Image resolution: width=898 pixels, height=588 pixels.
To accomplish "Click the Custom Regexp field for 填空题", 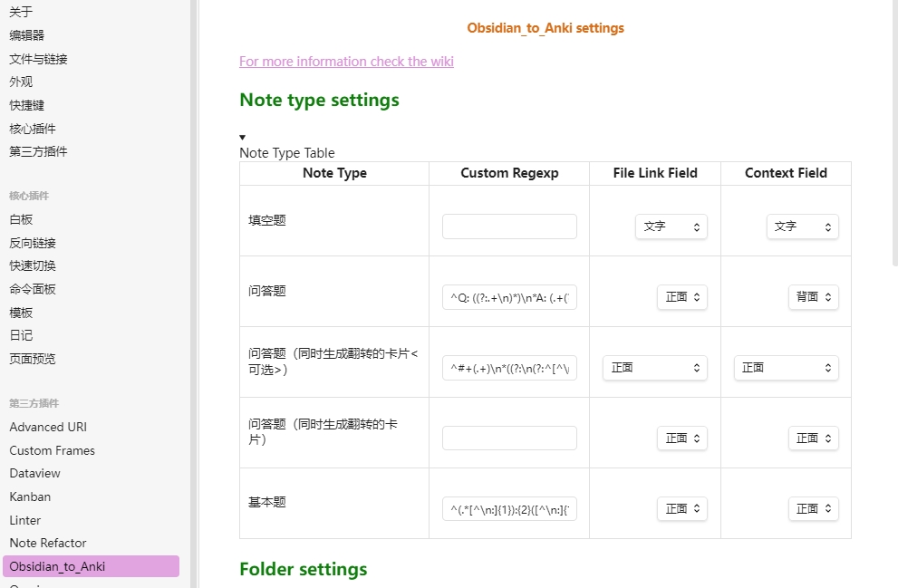I will pyautogui.click(x=509, y=227).
